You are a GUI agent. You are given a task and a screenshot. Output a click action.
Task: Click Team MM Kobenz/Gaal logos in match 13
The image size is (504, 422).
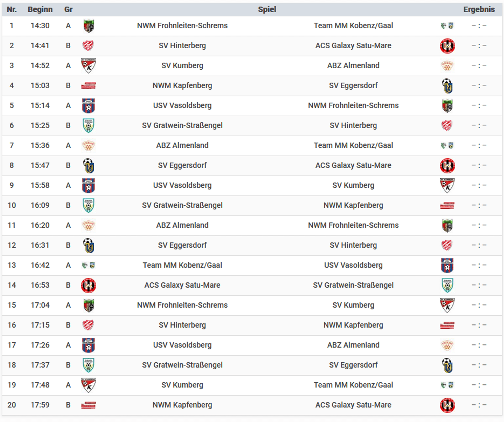88,265
